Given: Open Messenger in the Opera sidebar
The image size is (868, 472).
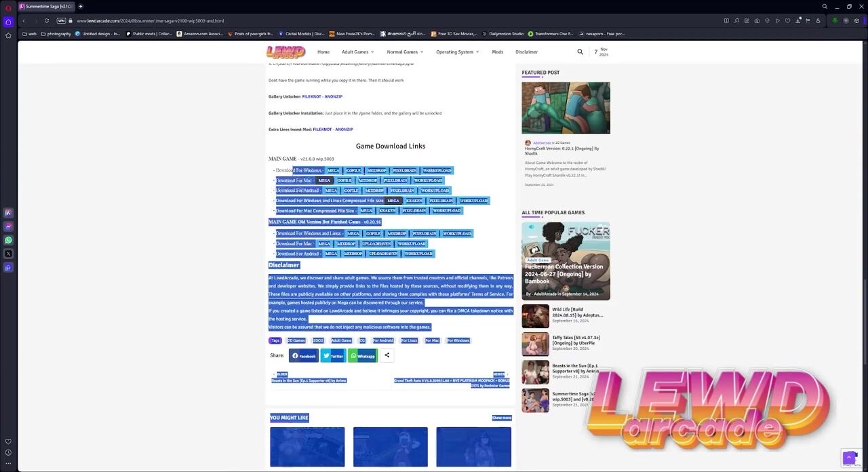Looking at the screenshot, I should 8,227.
